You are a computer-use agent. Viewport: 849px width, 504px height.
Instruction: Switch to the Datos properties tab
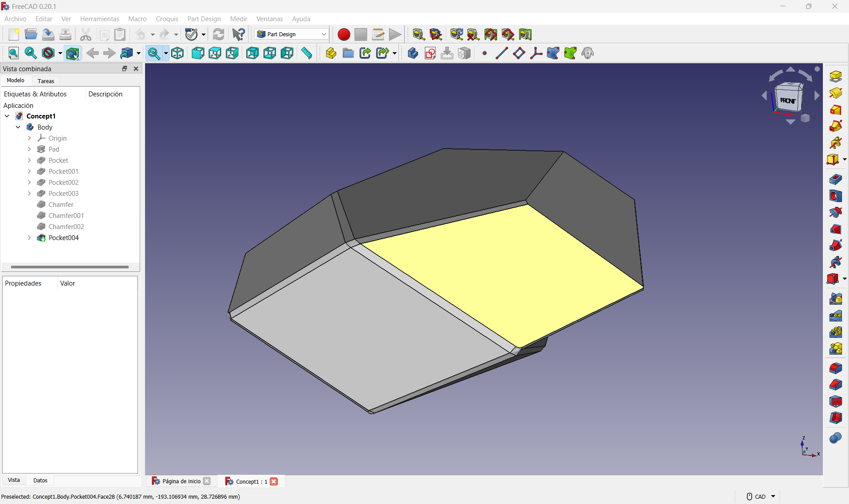(40, 480)
